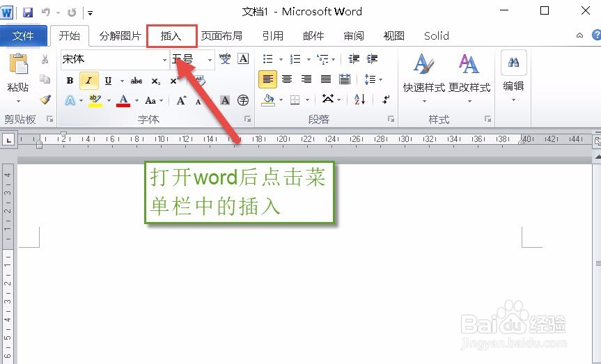Click the phonetic guide wén icon
601x364 pixels.
tap(225, 59)
